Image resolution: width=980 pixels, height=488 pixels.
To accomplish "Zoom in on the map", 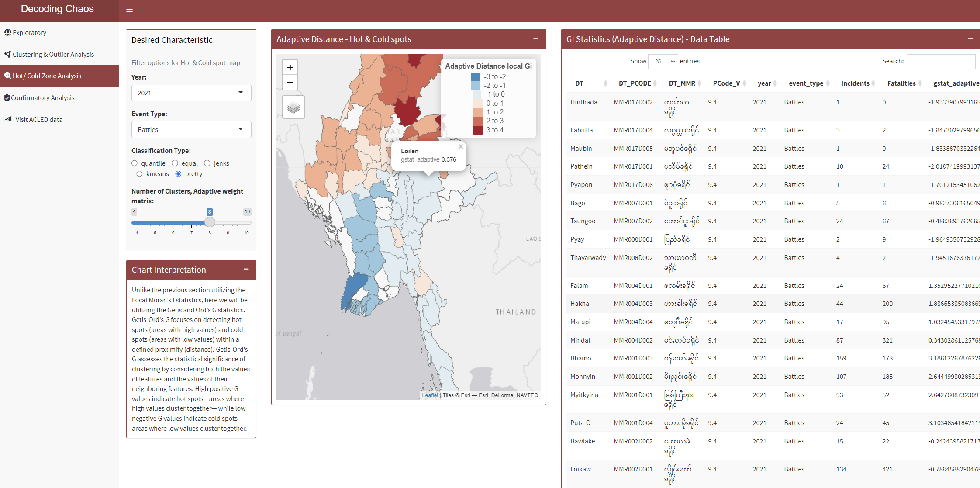I will pyautogui.click(x=290, y=67).
